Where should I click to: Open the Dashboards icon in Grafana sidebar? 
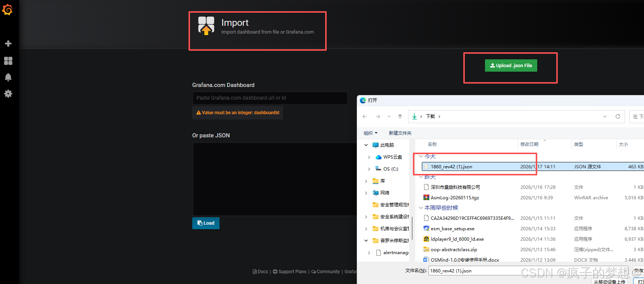(x=8, y=61)
